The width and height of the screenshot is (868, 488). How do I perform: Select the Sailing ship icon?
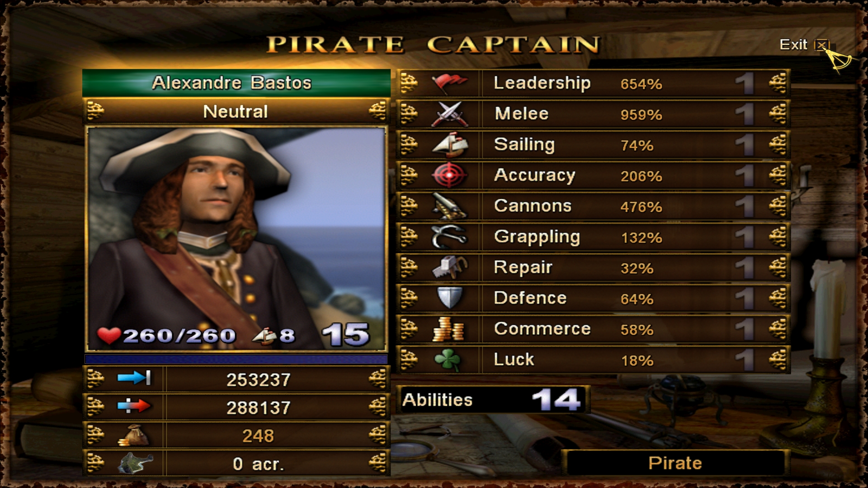pyautogui.click(x=449, y=145)
